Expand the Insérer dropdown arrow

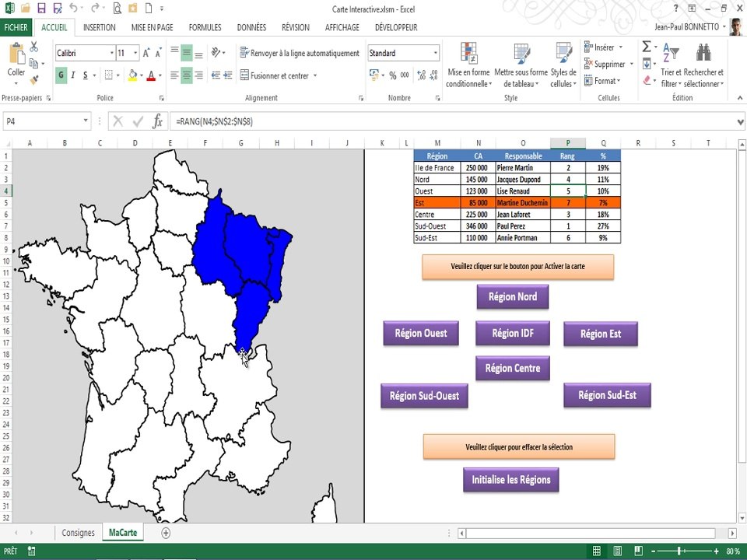pyautogui.click(x=621, y=47)
